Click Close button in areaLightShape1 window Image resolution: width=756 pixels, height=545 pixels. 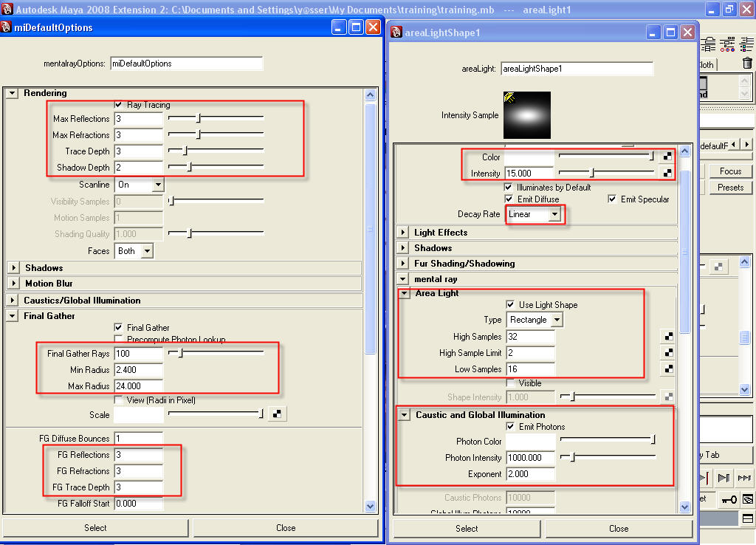(619, 529)
